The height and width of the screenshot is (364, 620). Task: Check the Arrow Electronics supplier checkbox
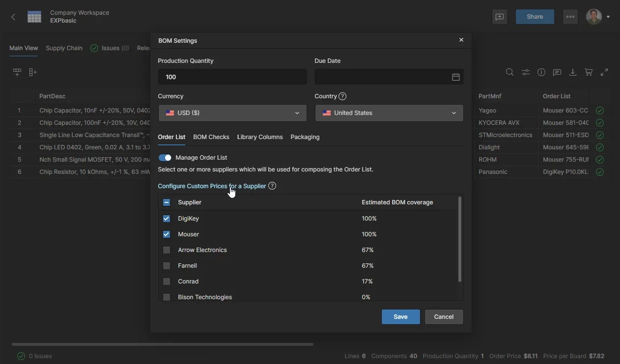coord(167,250)
